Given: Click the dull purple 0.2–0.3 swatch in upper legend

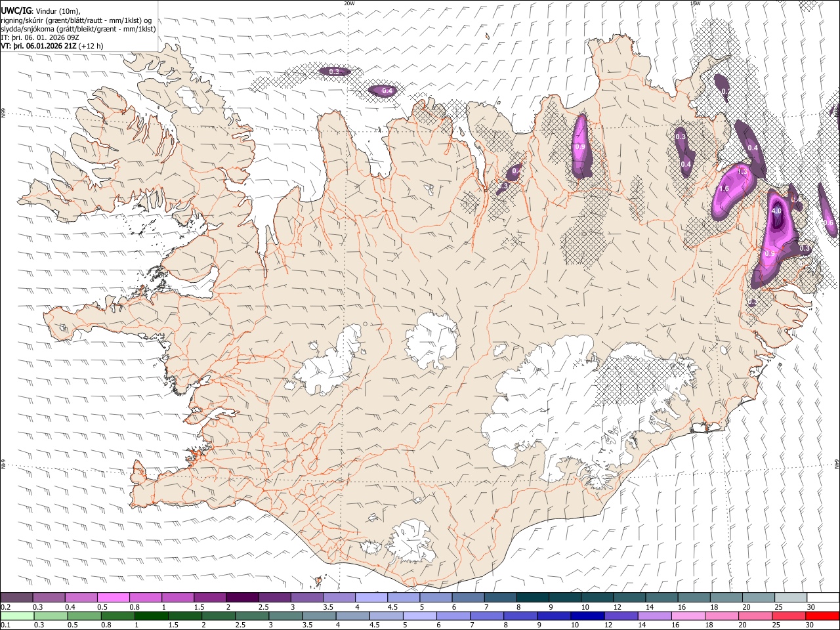Looking at the screenshot, I should click(17, 597).
